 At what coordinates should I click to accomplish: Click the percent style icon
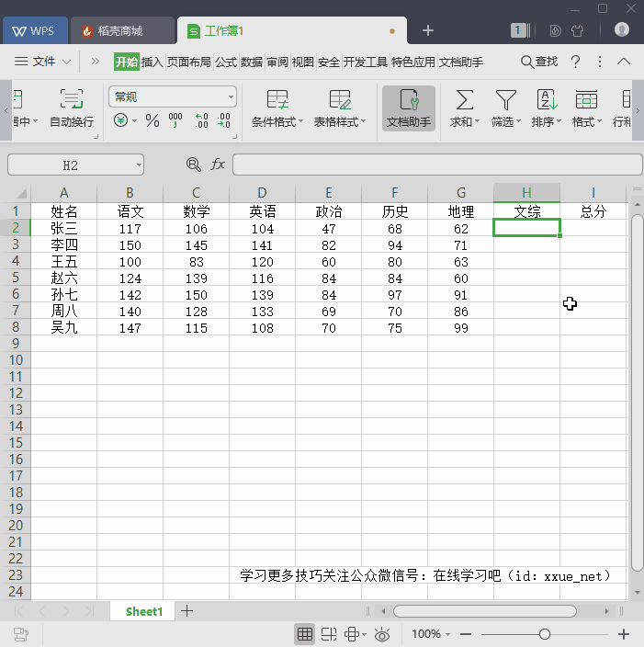[153, 120]
